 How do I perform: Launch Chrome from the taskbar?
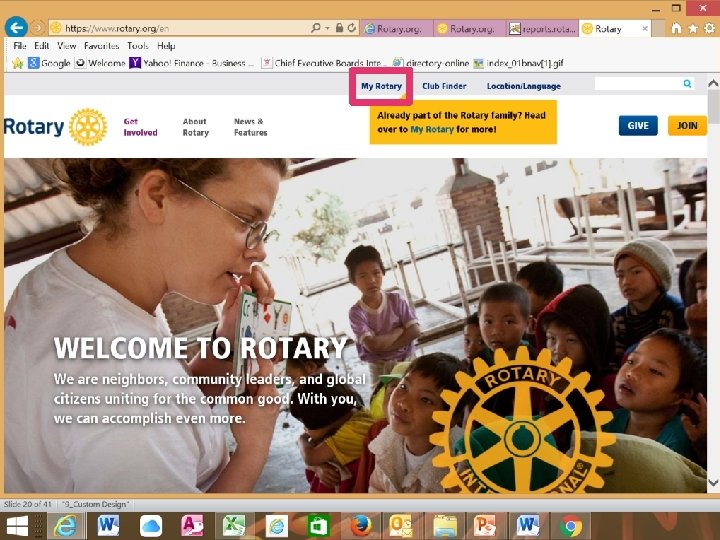click(571, 526)
